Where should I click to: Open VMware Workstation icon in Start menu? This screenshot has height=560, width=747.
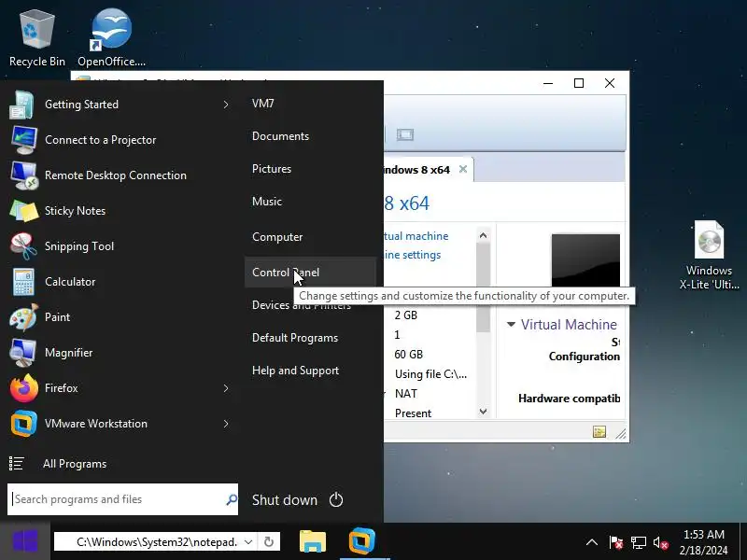point(24,424)
